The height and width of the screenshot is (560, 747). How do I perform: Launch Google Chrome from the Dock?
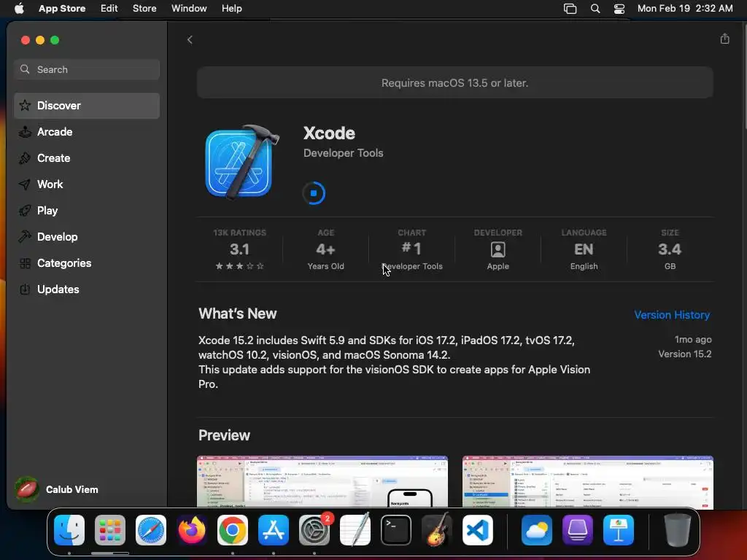tap(233, 530)
